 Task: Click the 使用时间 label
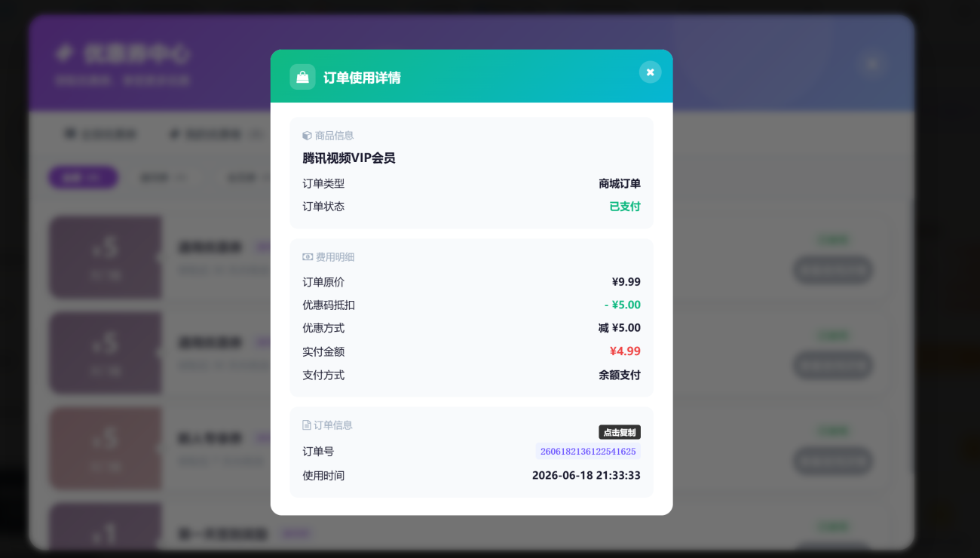[323, 476]
